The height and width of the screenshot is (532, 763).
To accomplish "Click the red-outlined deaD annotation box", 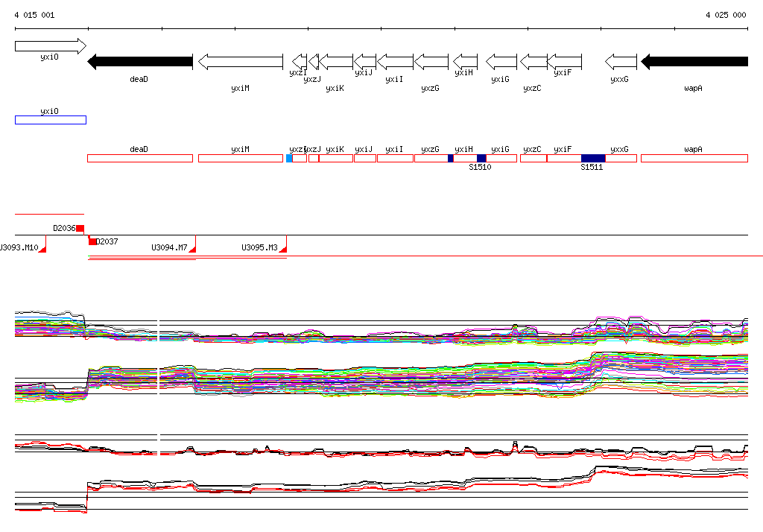I will (140, 158).
